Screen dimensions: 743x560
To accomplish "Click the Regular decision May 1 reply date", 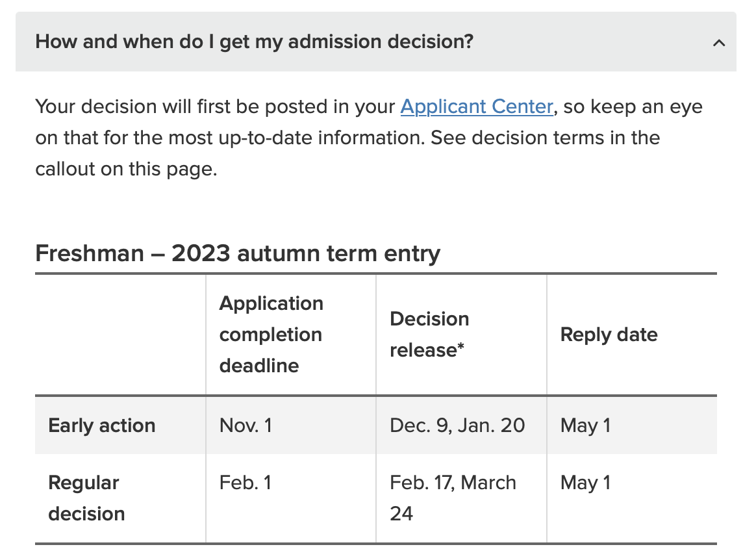I will pos(585,483).
